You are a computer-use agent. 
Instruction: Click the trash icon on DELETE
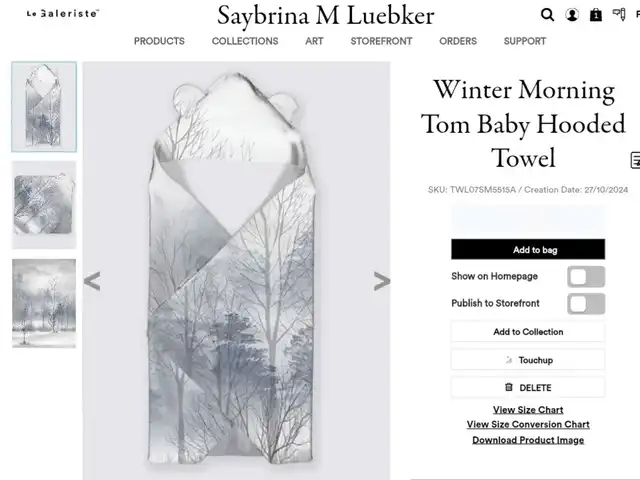509,387
